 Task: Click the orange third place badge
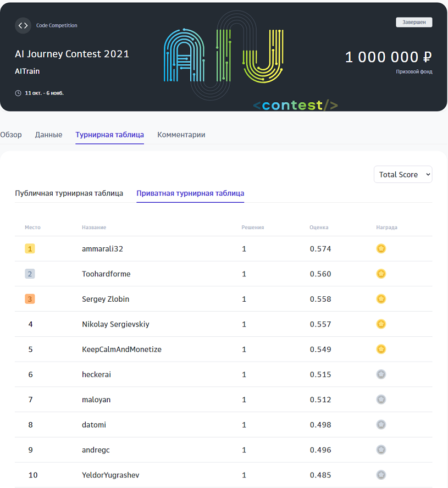point(30,299)
